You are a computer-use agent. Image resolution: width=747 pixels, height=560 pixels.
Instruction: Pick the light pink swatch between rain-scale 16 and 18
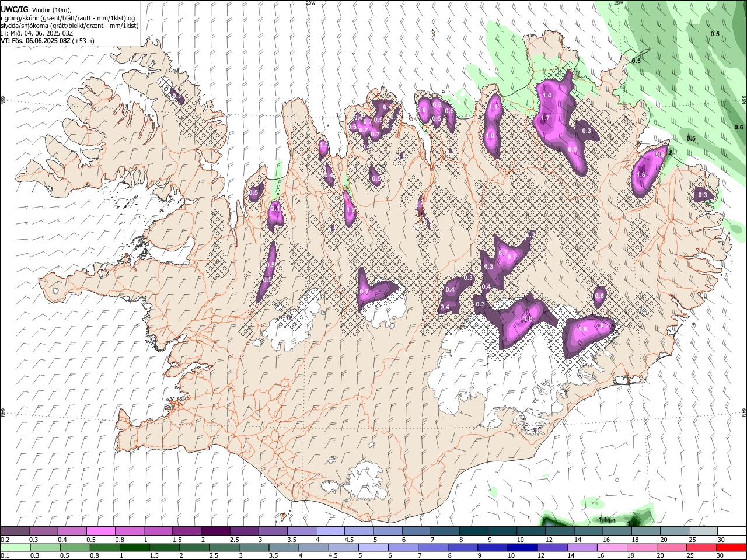pyautogui.click(x=612, y=547)
